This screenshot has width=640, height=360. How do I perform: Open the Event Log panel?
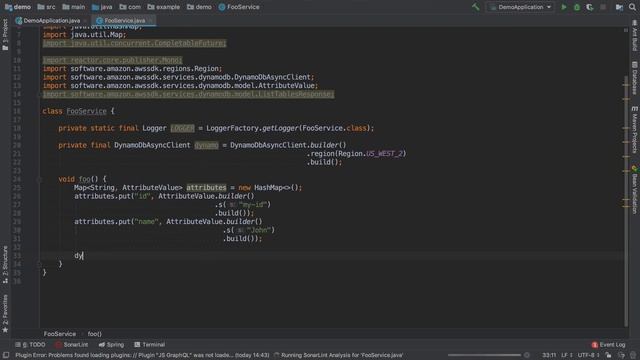[608, 345]
